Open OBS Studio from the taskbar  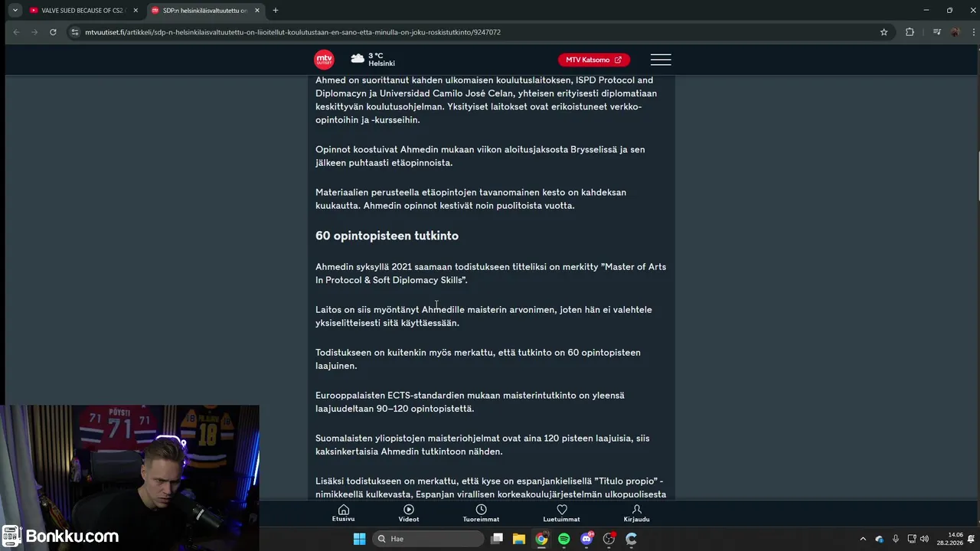(x=609, y=539)
